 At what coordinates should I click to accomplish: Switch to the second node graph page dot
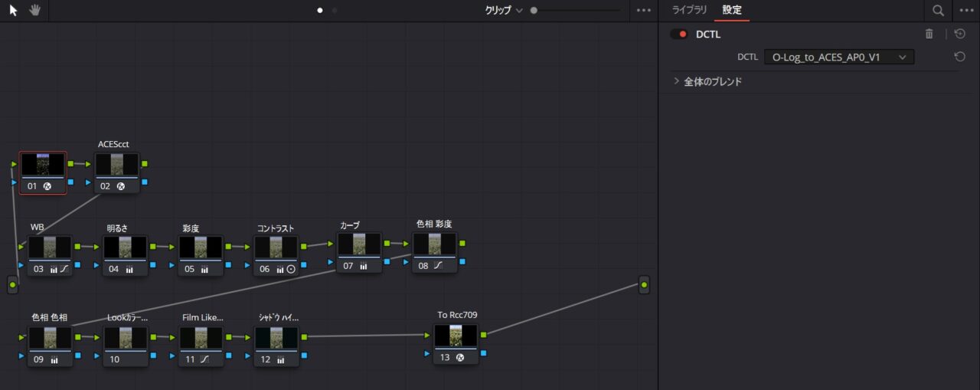pyautogui.click(x=335, y=11)
